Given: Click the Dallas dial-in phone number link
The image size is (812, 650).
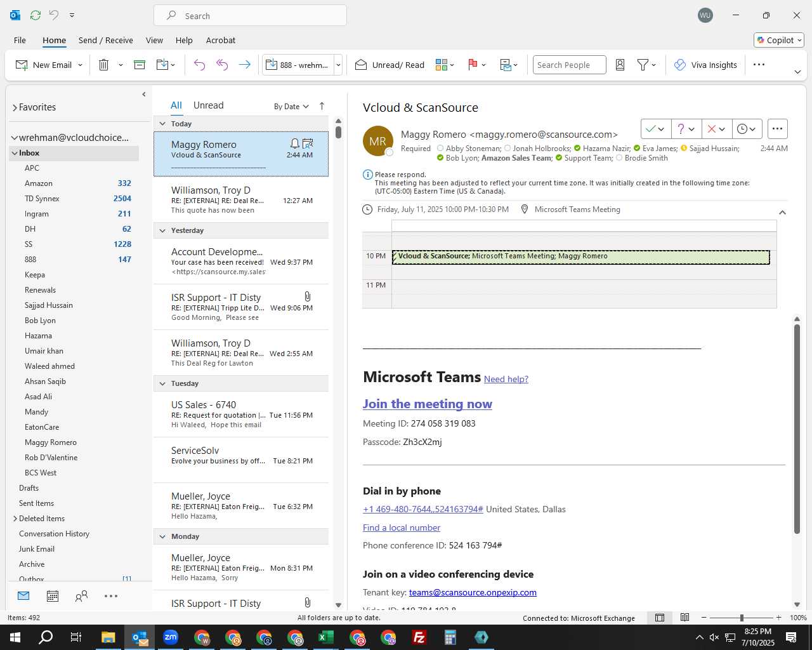Looking at the screenshot, I should 423,509.
